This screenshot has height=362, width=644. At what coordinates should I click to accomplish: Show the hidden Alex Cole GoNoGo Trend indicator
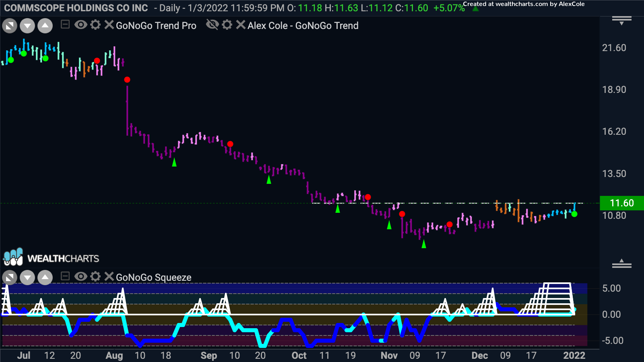(x=212, y=25)
